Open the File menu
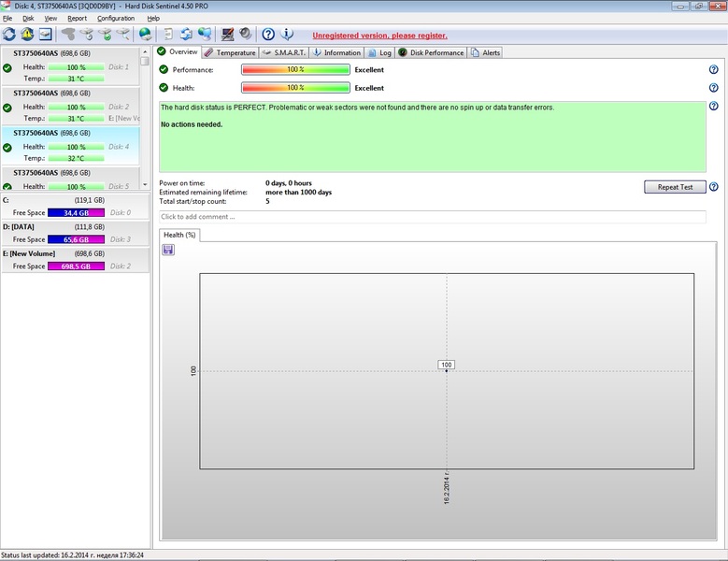The width and height of the screenshot is (728, 561). click(x=7, y=18)
